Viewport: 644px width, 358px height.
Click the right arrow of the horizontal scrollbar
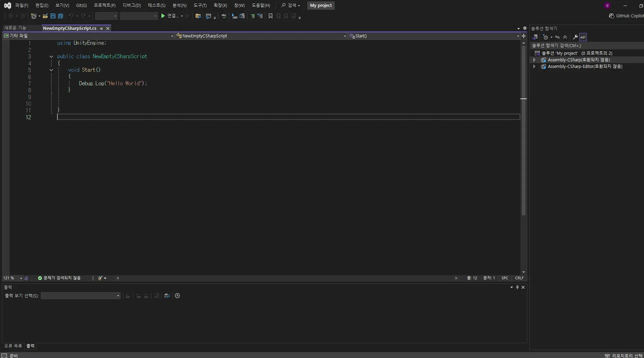pyautogui.click(x=456, y=278)
